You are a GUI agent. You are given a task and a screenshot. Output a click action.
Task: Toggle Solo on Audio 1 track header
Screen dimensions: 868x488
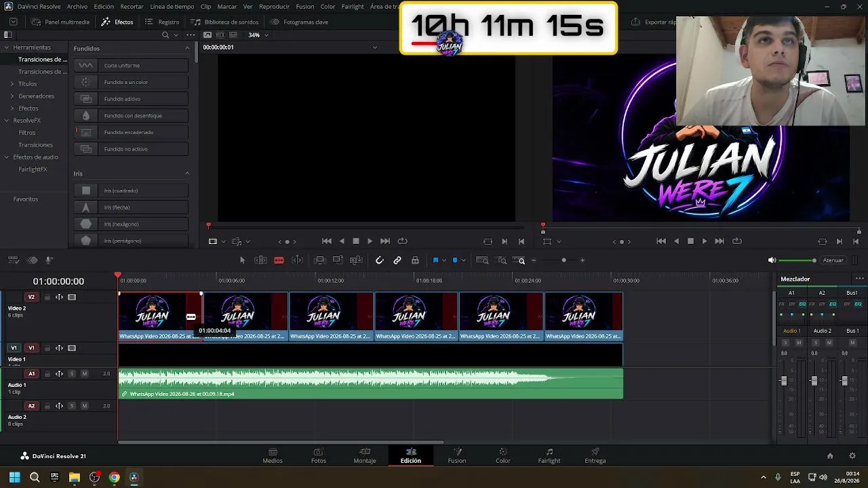tap(72, 373)
